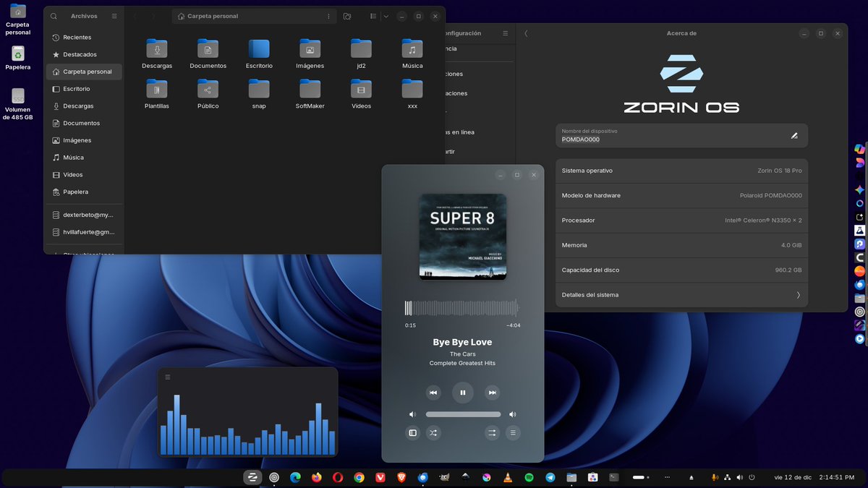The width and height of the screenshot is (868, 488).
Task: Pause the song Bye Bye Love
Action: [x=463, y=393]
